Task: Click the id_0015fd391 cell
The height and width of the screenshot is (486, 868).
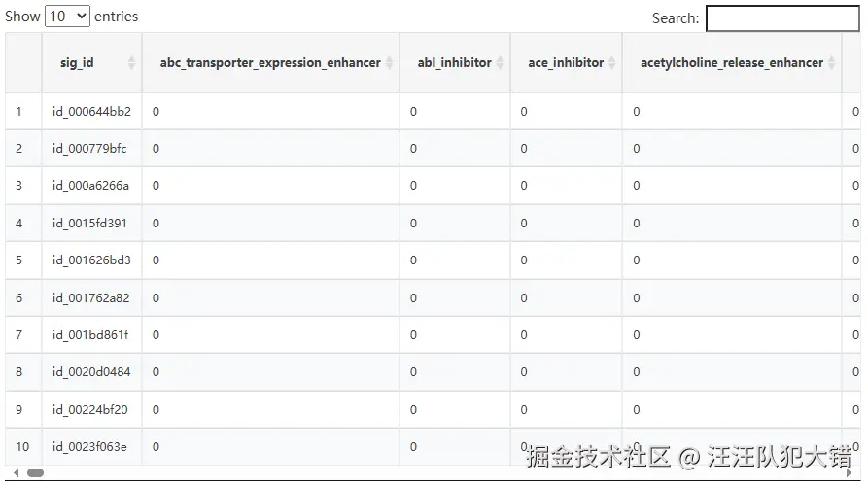Action: (89, 223)
